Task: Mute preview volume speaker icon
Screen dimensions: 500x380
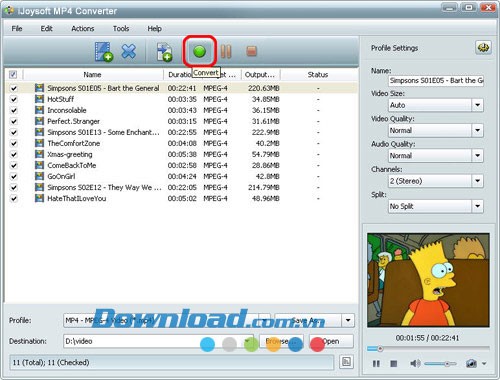Action: tap(415, 363)
